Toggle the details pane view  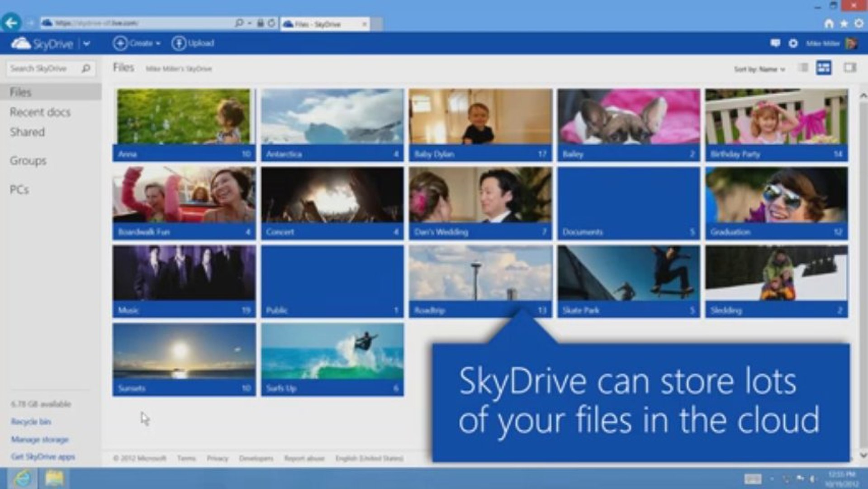(849, 68)
